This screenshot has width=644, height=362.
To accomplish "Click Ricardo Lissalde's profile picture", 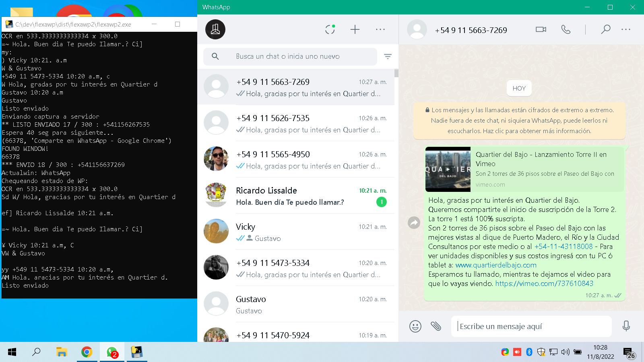I will pyautogui.click(x=216, y=195).
